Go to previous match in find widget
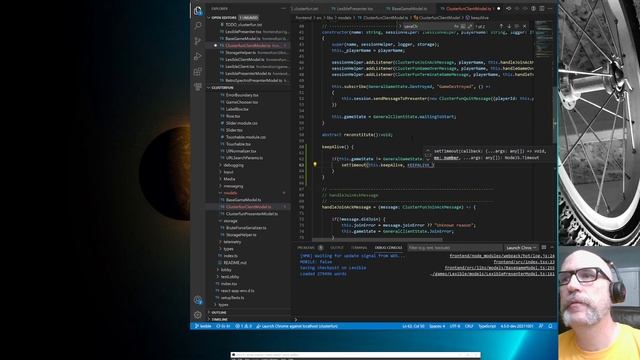The image size is (640, 360). 501,26
